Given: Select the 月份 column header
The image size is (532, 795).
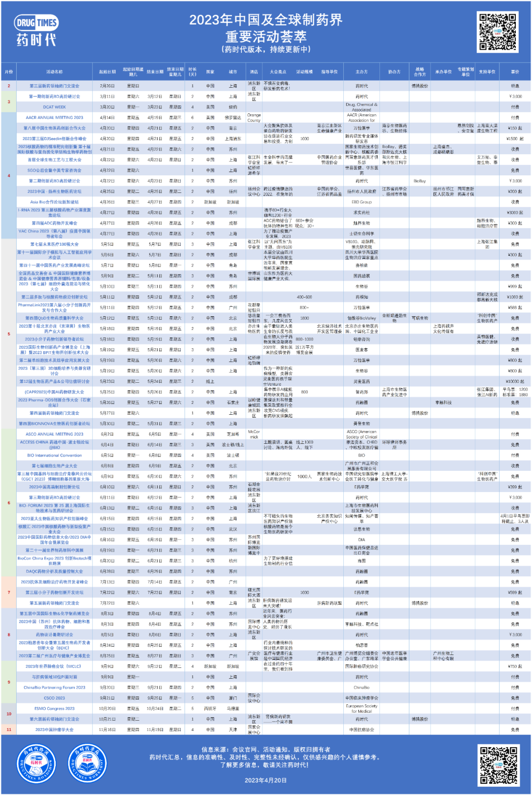Looking at the screenshot, I should 9,72.
